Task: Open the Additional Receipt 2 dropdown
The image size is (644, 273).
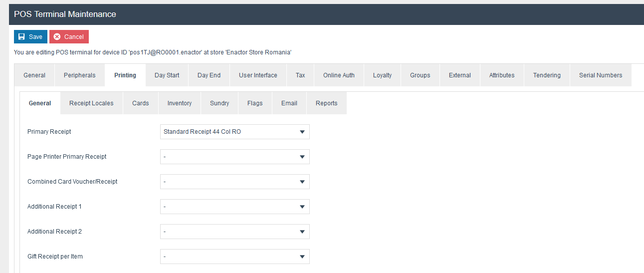Action: coord(234,232)
